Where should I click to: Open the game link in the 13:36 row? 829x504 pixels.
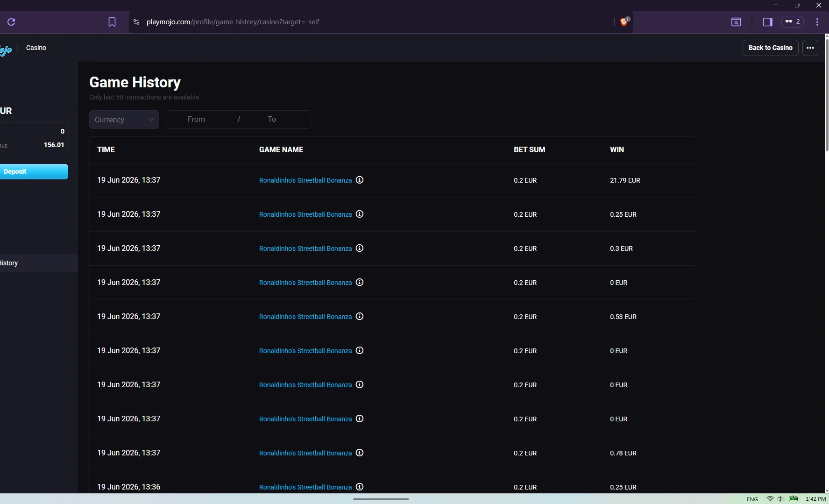(x=305, y=487)
